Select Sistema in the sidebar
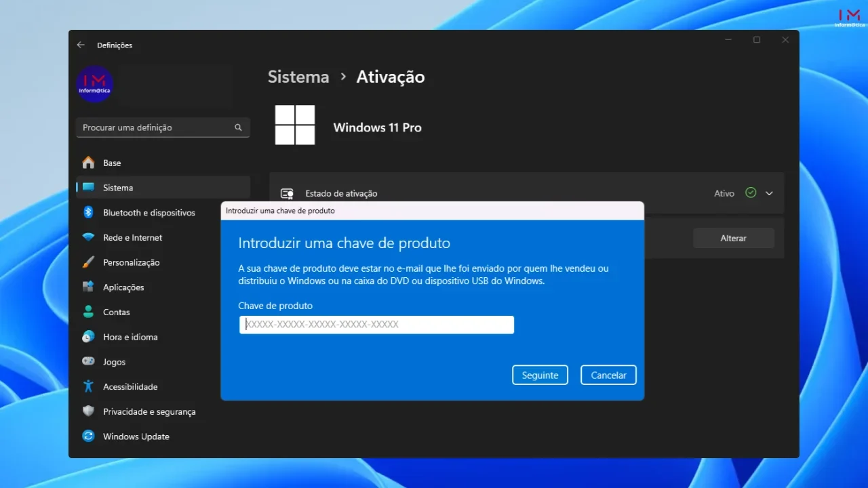The height and width of the screenshot is (488, 868). tap(163, 188)
